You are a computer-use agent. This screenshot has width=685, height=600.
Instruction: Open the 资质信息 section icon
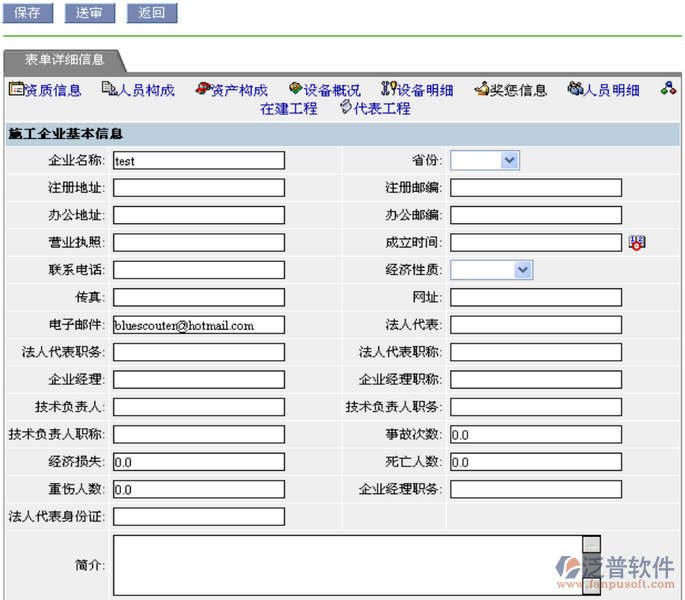click(16, 90)
